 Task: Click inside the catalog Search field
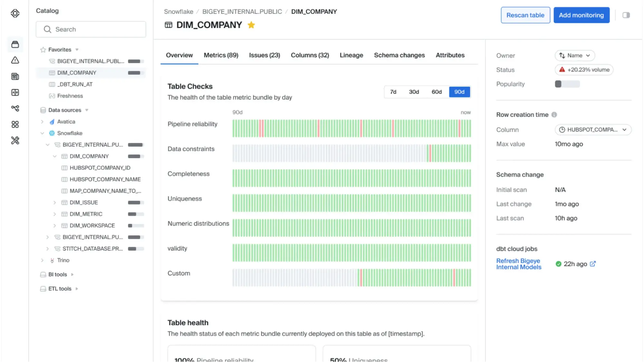coord(91,29)
